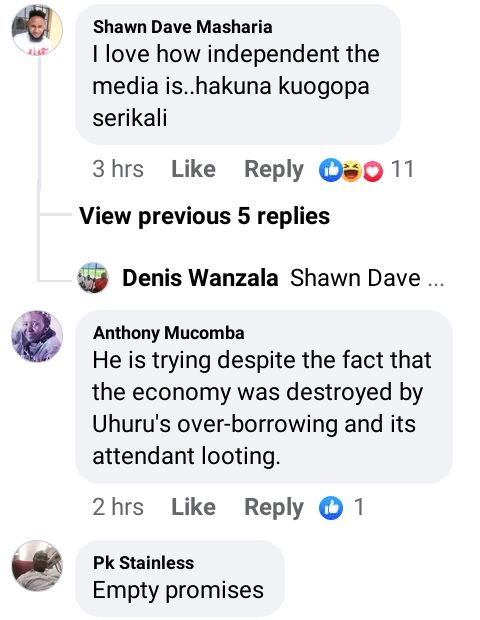
Task: Open Denis Wanzala's small avatar
Action: [93, 278]
